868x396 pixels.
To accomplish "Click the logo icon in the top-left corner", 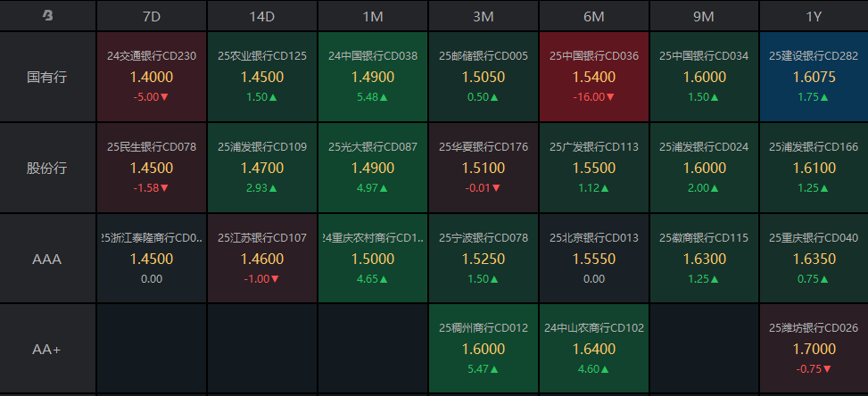I will click(47, 16).
